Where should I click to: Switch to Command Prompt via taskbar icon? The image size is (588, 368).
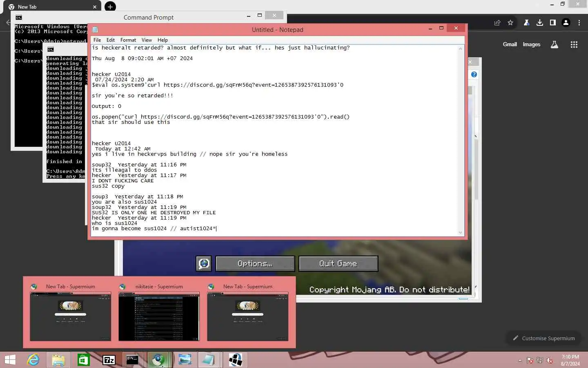[x=132, y=360]
